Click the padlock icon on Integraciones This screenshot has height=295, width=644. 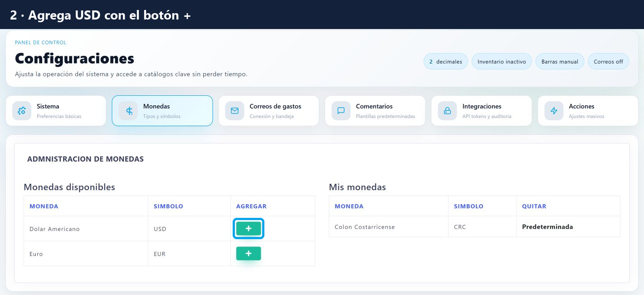447,111
